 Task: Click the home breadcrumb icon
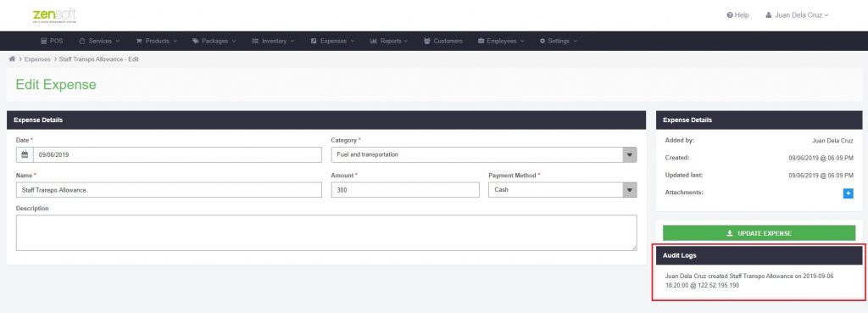[12, 59]
